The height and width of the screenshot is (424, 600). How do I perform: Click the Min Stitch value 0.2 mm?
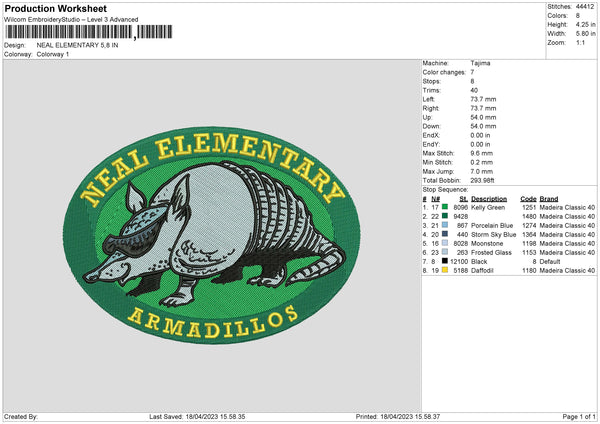coord(482,162)
